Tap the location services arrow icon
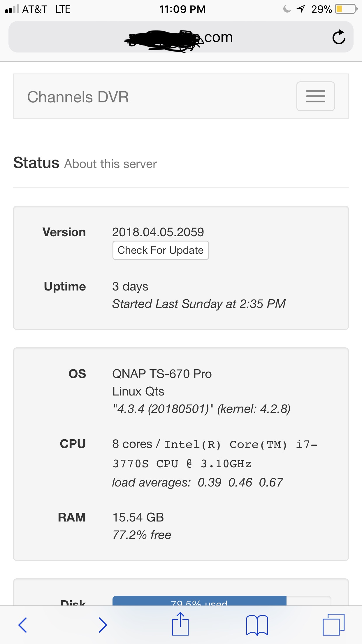The height and width of the screenshot is (644, 362). (x=301, y=9)
